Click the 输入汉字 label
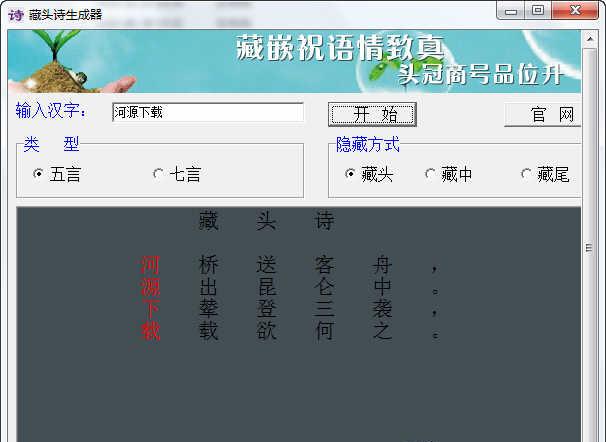Viewport: 606px width, 442px height. [51, 111]
